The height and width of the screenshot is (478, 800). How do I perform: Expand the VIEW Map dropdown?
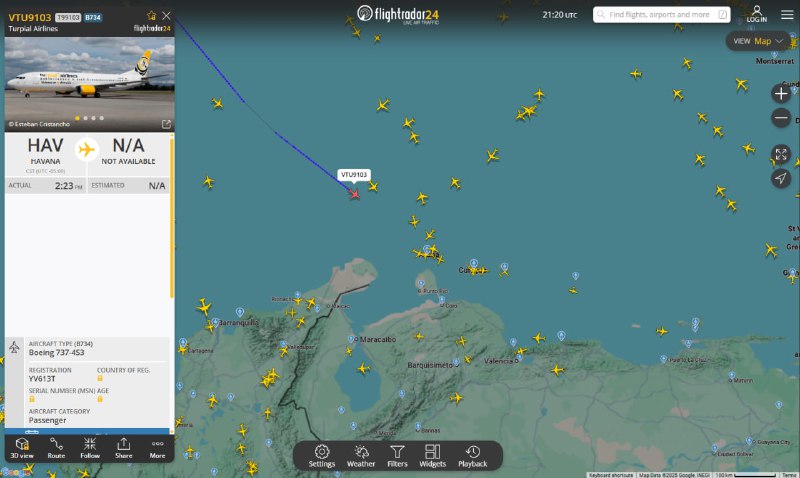click(x=758, y=41)
